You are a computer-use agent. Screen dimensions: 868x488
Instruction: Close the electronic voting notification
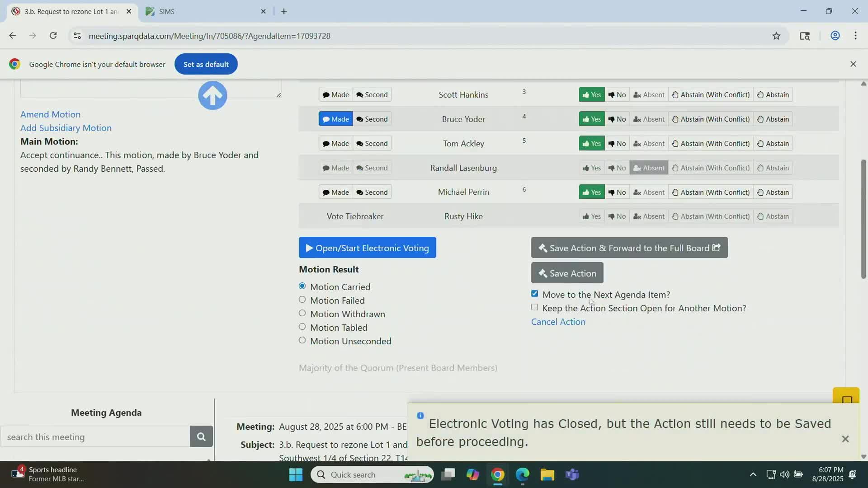tap(845, 439)
